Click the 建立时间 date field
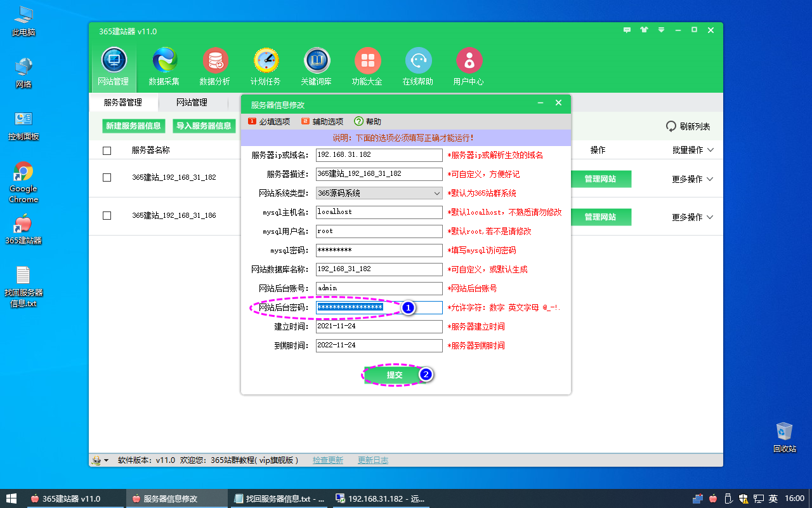This screenshot has height=508, width=812. [379, 326]
